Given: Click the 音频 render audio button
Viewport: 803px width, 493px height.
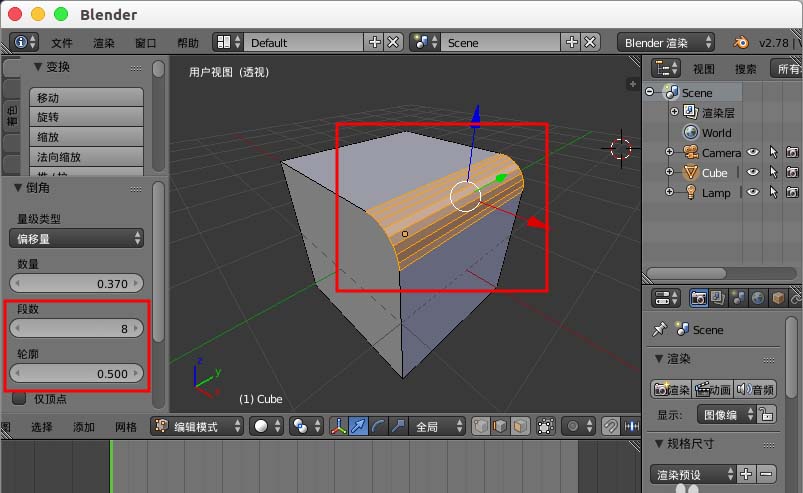Looking at the screenshot, I should pos(754,389).
